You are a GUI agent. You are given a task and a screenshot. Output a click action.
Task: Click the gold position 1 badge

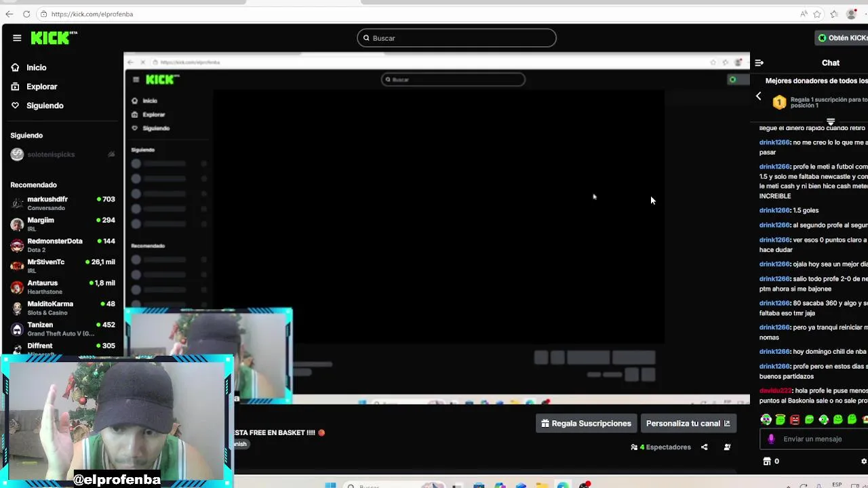(779, 102)
